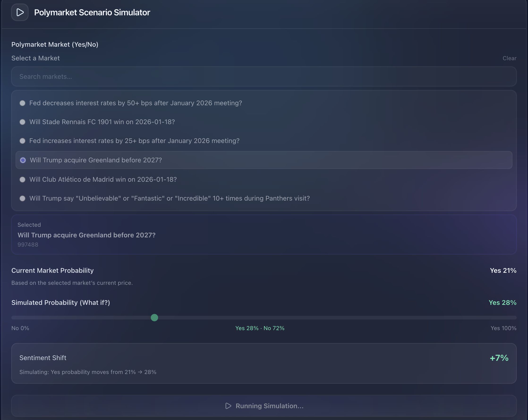Click the +7% sentiment shift value
The image size is (528, 420).
499,358
